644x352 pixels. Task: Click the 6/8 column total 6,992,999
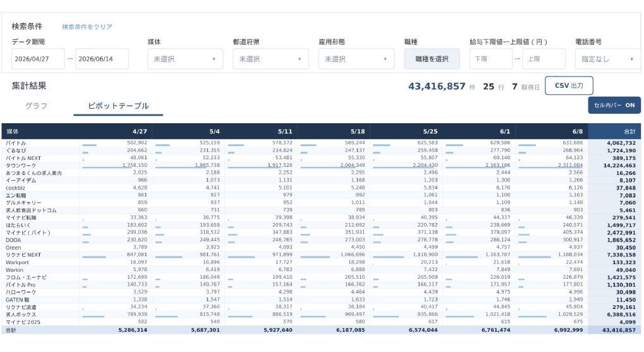[568, 330]
